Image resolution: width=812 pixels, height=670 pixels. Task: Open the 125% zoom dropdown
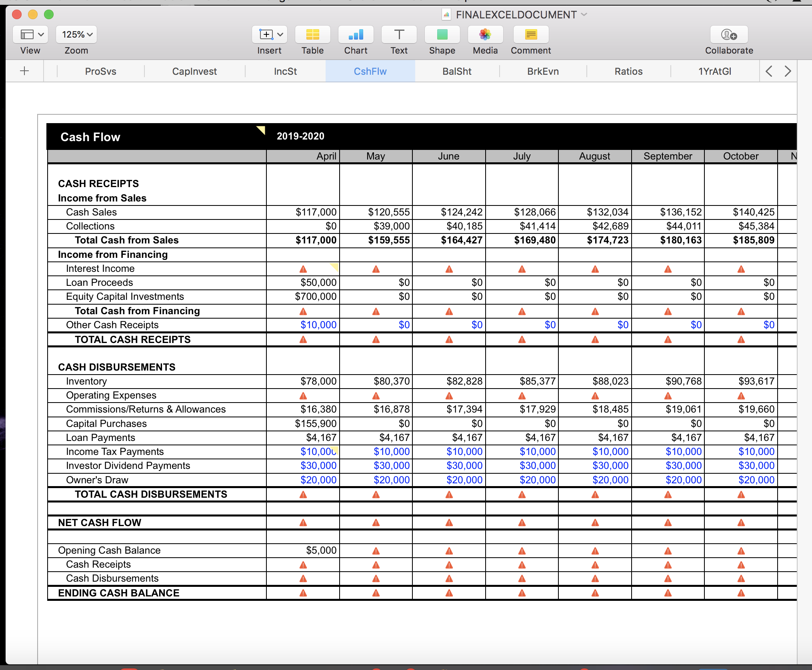pyautogui.click(x=76, y=34)
